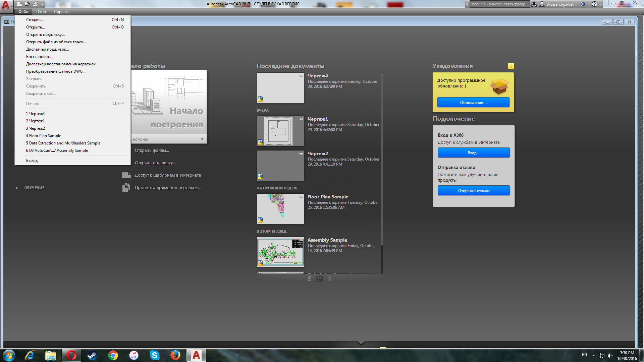Open Диспетчер восстановления чертежей...
The image size is (644, 362).
72,64
